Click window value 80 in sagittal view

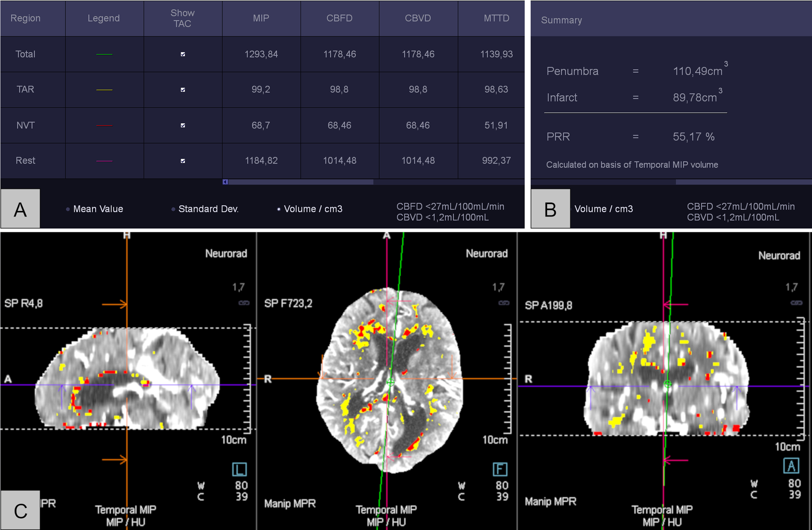tap(242, 485)
